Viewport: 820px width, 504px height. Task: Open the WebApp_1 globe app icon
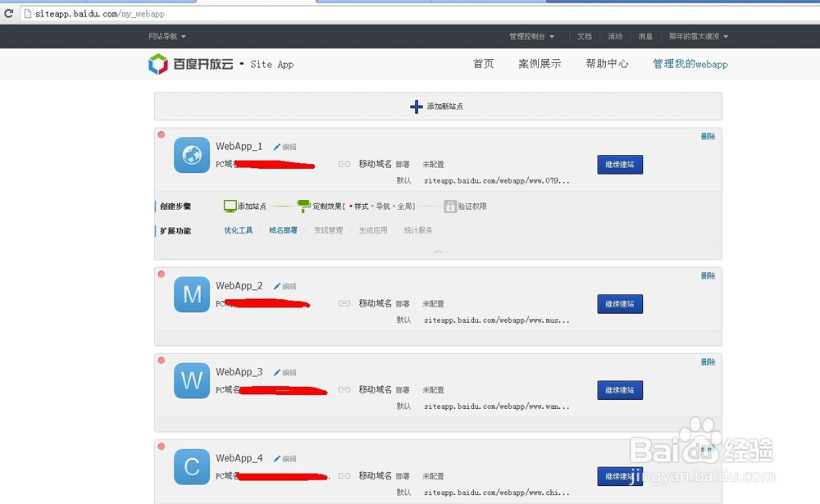tap(192, 155)
